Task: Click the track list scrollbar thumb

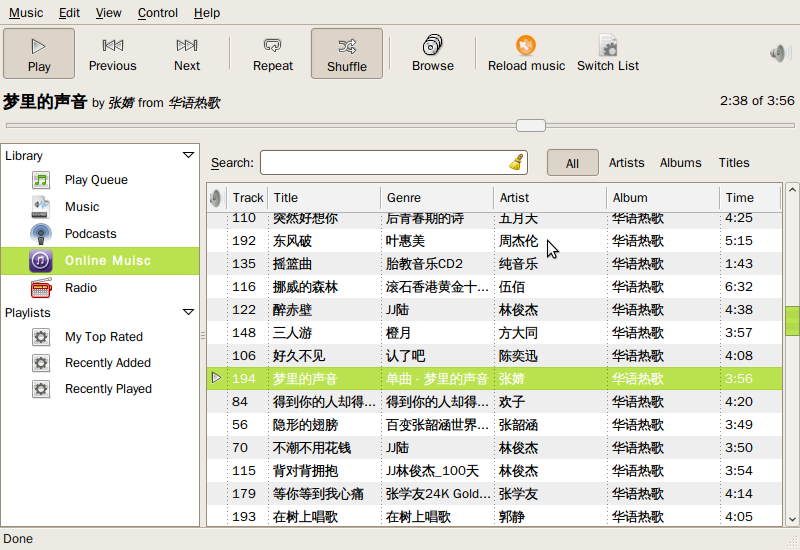Action: (792, 321)
